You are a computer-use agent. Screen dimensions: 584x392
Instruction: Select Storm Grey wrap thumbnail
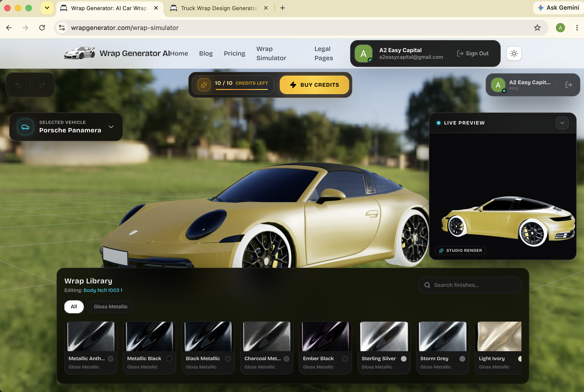(443, 336)
